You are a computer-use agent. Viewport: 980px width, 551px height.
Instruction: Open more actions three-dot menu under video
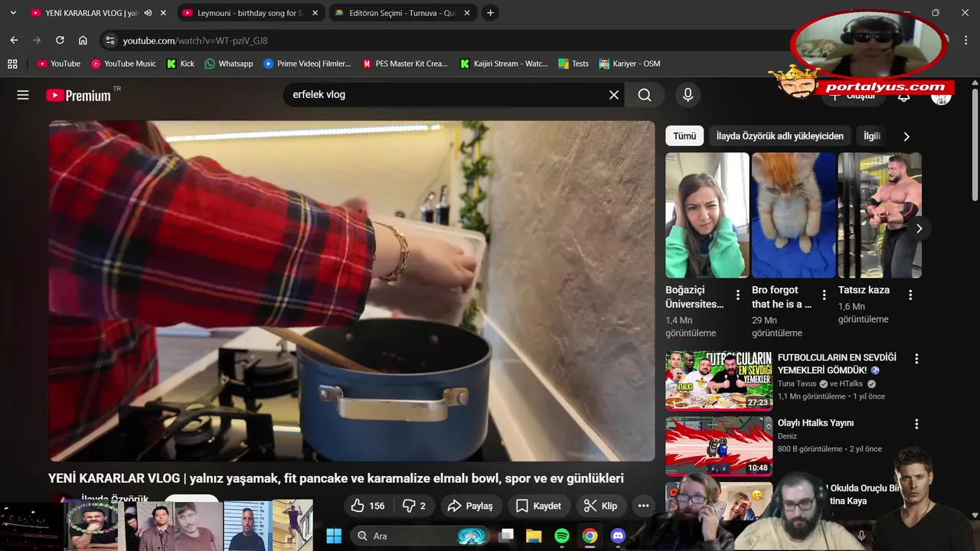tap(643, 506)
